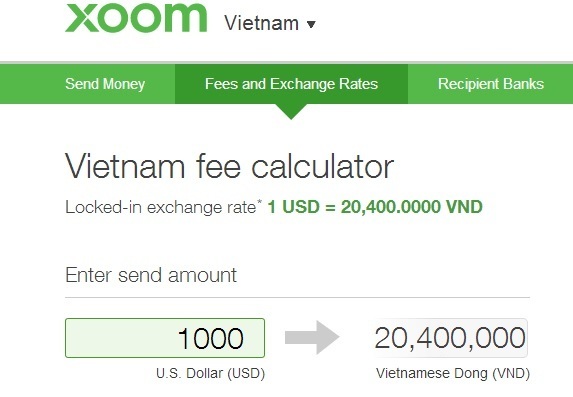Go to the Send Money tab
573x397 pixels.
coord(105,84)
